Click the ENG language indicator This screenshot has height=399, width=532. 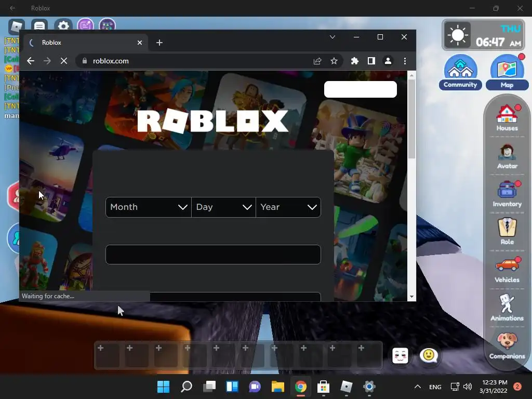435,387
